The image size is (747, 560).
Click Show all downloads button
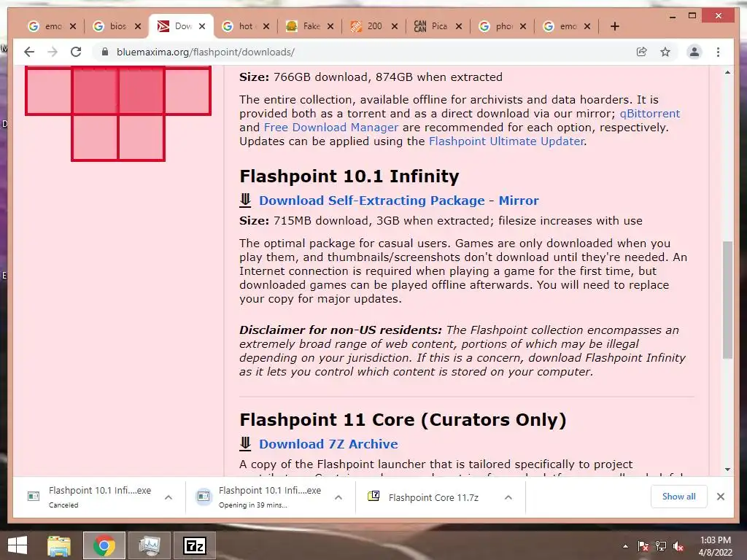(678, 496)
